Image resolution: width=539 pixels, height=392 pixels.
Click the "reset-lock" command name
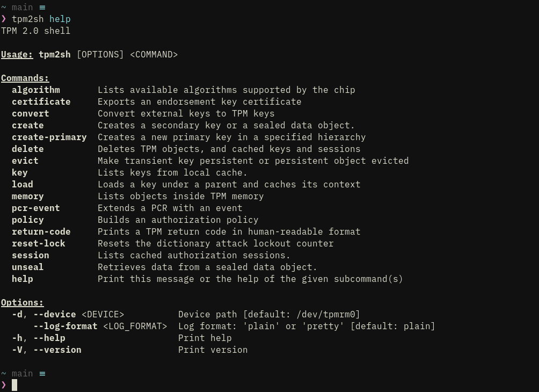click(x=39, y=243)
